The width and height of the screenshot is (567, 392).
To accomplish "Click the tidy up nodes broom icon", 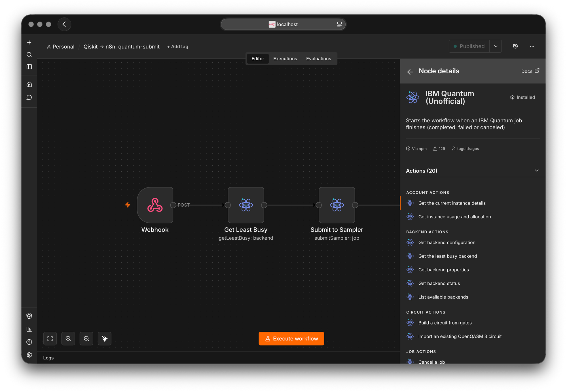I will click(x=105, y=339).
